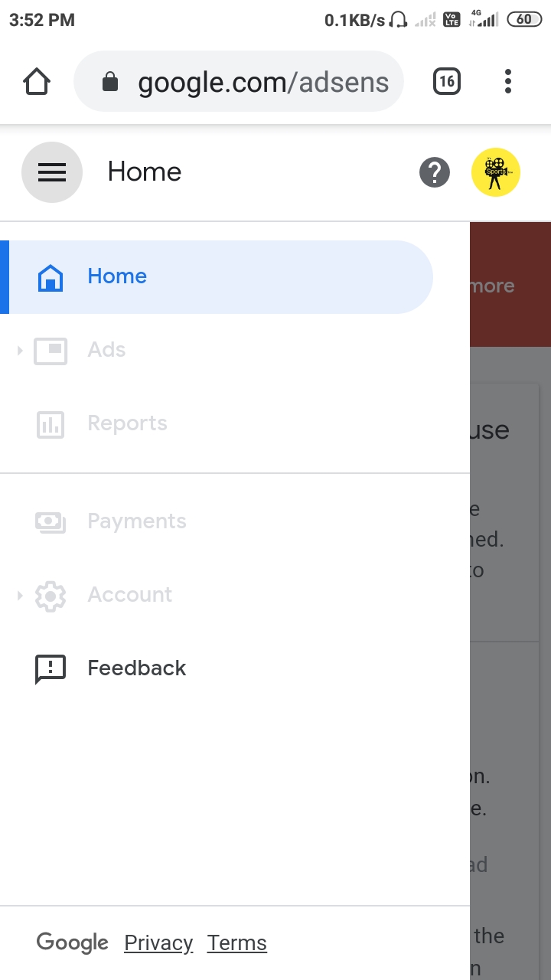This screenshot has width=551, height=980.
Task: Open Chrome three-dot overflow menu
Action: [508, 81]
